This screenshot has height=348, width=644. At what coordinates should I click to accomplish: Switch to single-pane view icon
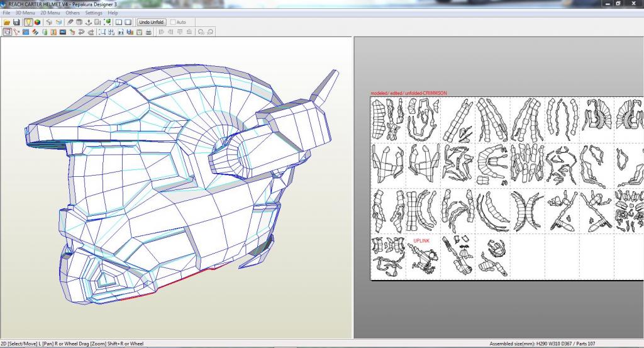click(128, 22)
